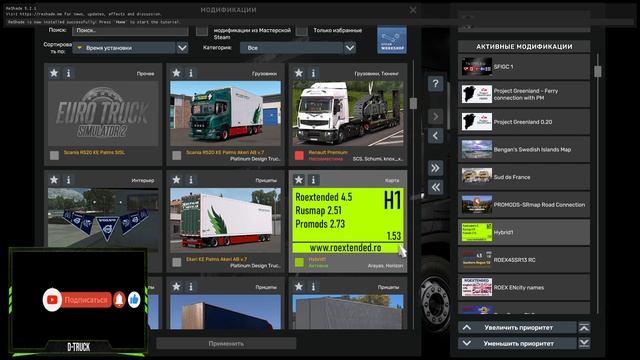Move mod to bottom priority icon
This screenshot has height=360, width=640.
(584, 343)
